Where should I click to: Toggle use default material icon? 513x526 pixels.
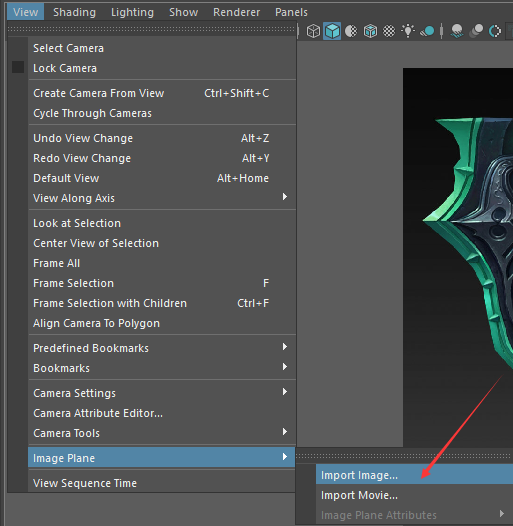pyautogui.click(x=351, y=31)
